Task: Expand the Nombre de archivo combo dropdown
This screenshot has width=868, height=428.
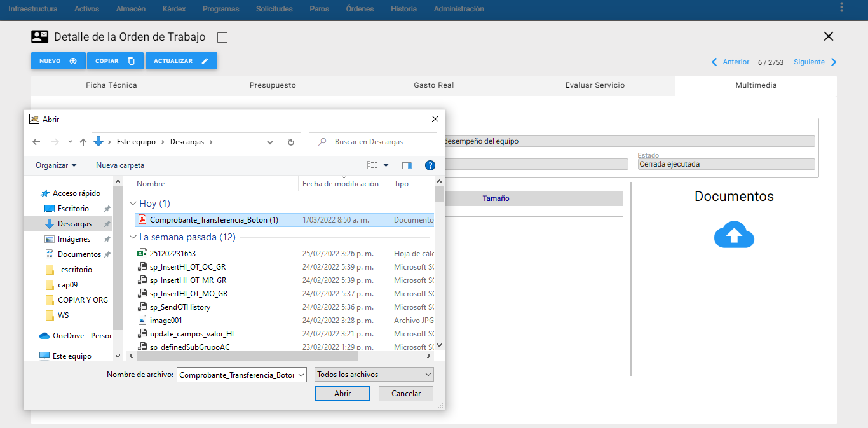Action: coord(301,375)
